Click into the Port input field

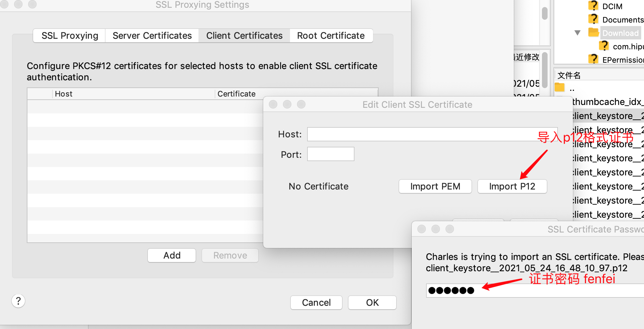[x=330, y=154]
